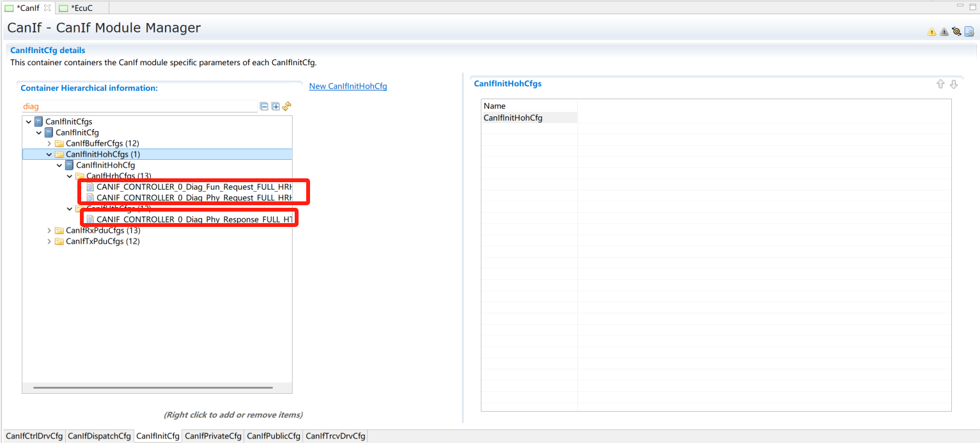Click the gray warning triangle icon
Screen dimensions: 980x443
[944, 32]
